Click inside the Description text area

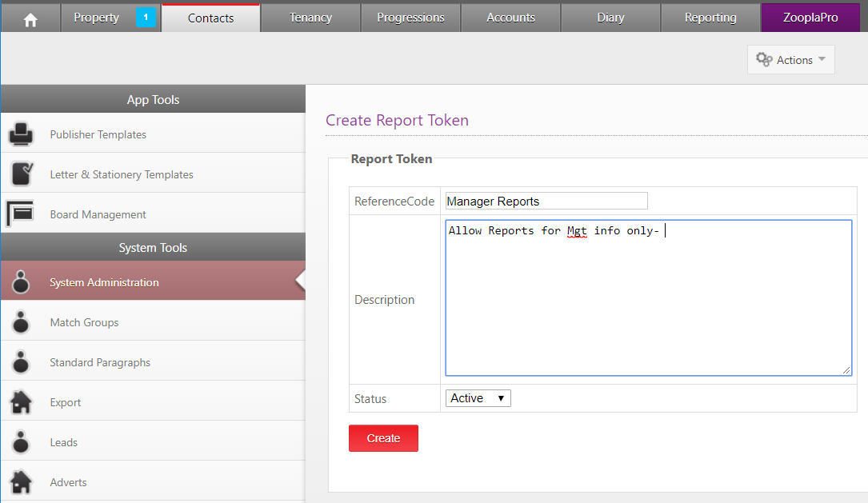coord(648,297)
